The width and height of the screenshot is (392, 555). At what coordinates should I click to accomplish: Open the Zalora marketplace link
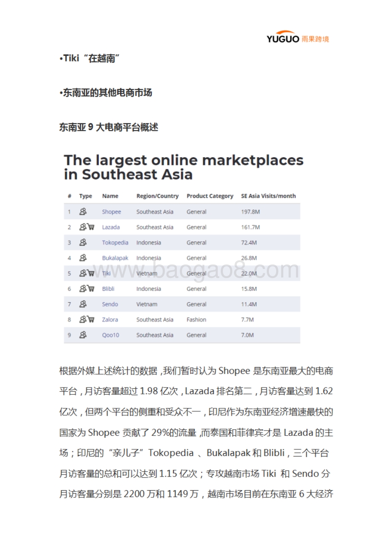pos(110,319)
